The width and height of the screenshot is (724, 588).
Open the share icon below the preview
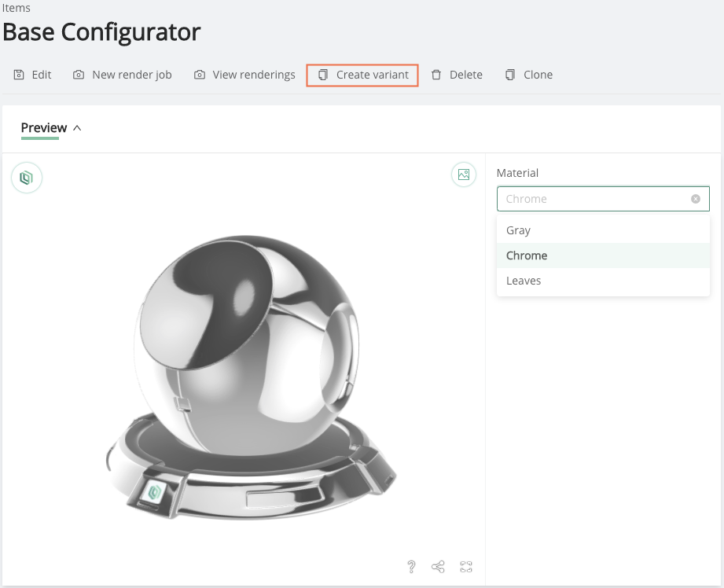point(438,567)
